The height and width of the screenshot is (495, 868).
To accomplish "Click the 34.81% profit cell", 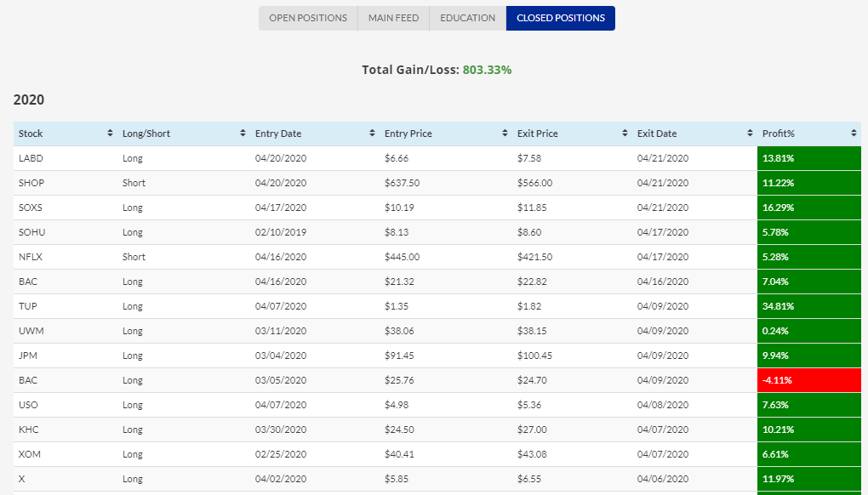I will tap(808, 306).
